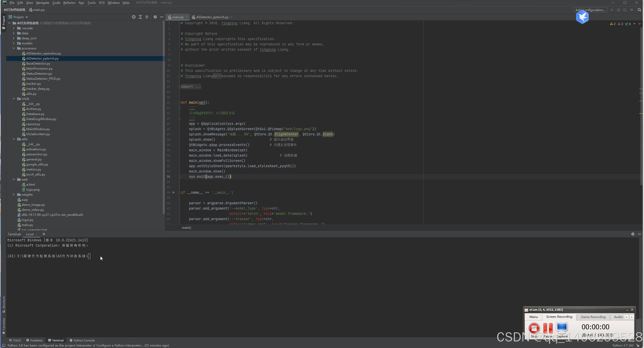644x348 pixels.
Task: Click the locate current file target icon
Action: [x=133, y=17]
